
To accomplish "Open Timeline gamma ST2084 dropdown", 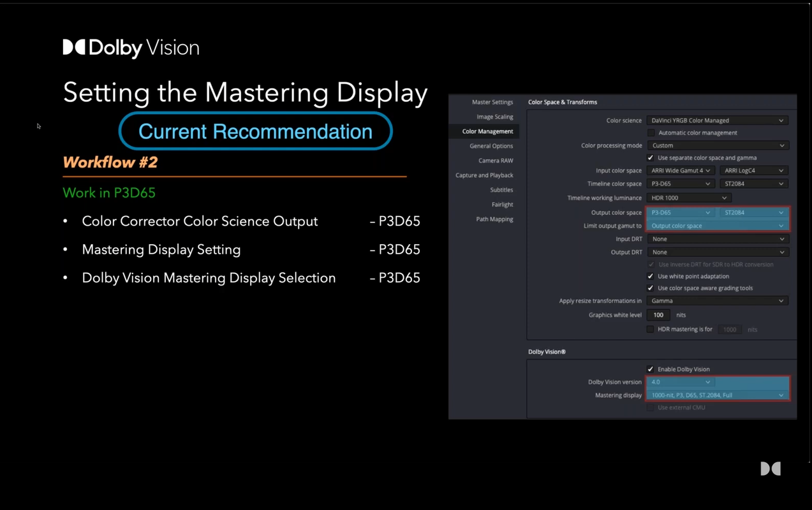I will [754, 184].
